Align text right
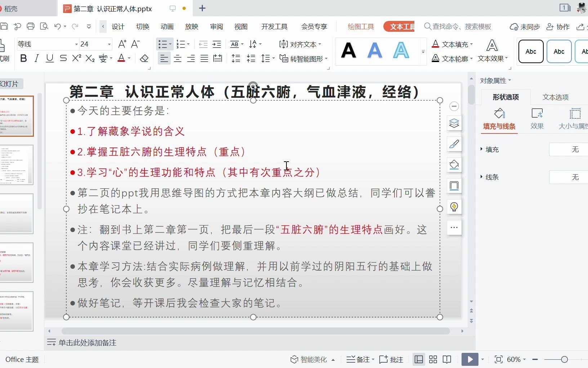The height and width of the screenshot is (368, 588). click(191, 58)
